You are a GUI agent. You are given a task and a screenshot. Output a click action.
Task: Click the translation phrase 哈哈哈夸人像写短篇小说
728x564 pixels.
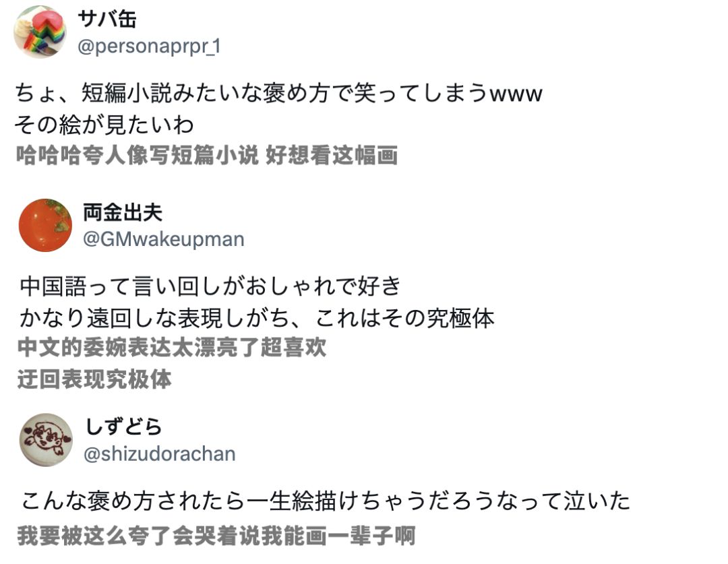[138, 155]
